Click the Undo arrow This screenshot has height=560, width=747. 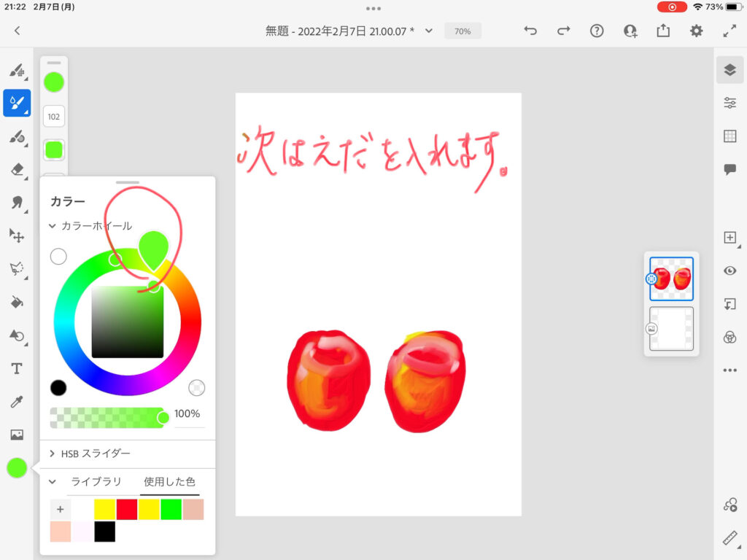pos(530,31)
